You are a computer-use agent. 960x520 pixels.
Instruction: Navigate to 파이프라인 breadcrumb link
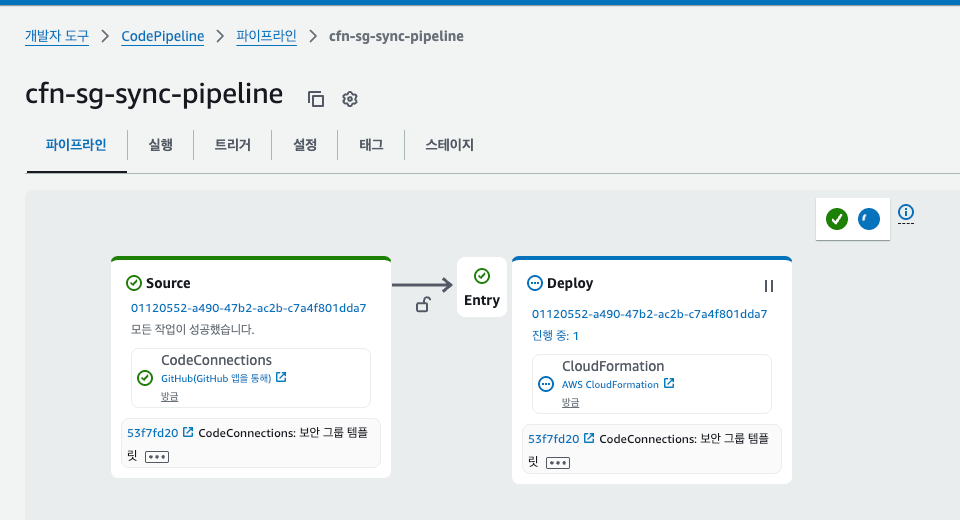[266, 36]
